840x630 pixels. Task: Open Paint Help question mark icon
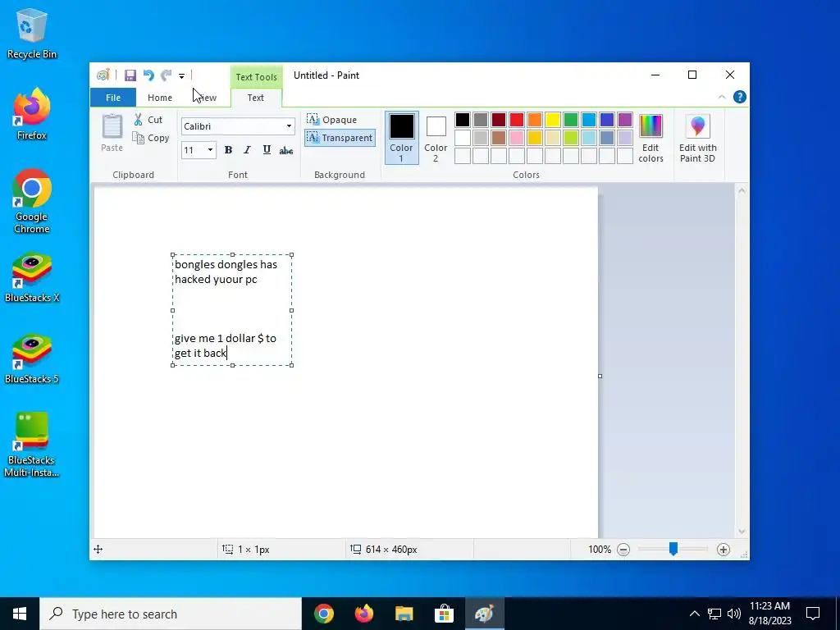pyautogui.click(x=739, y=97)
